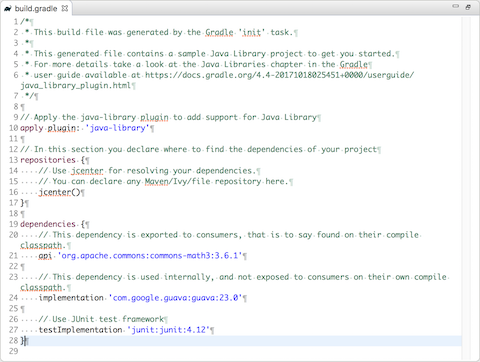Click 'apply plugin:' on line 10
The height and width of the screenshot is (362, 480).
point(50,128)
